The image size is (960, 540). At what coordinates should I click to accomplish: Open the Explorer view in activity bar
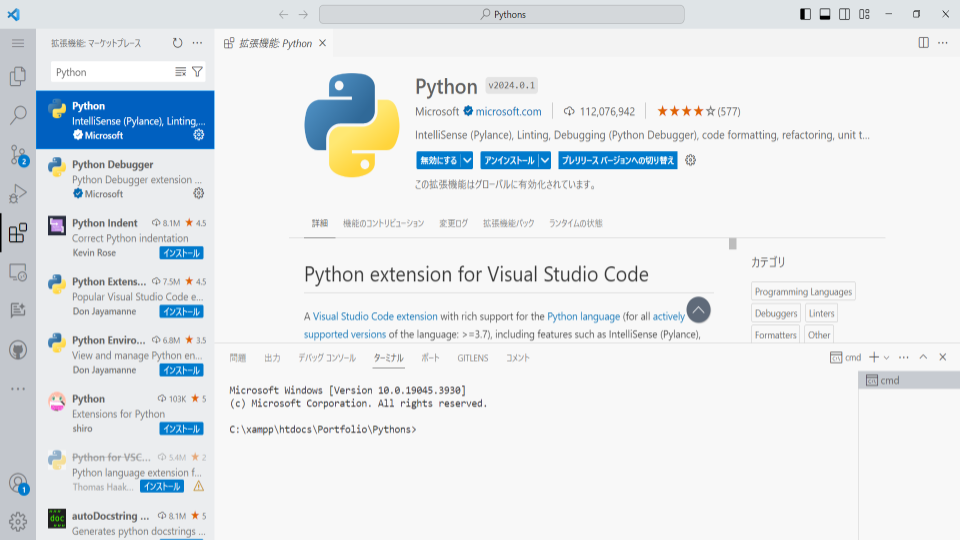(x=18, y=77)
